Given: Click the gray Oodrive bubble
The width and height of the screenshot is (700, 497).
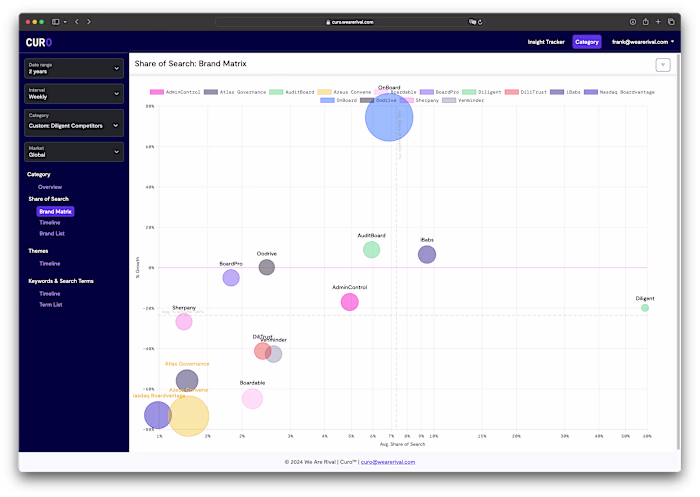Looking at the screenshot, I should (x=267, y=267).
